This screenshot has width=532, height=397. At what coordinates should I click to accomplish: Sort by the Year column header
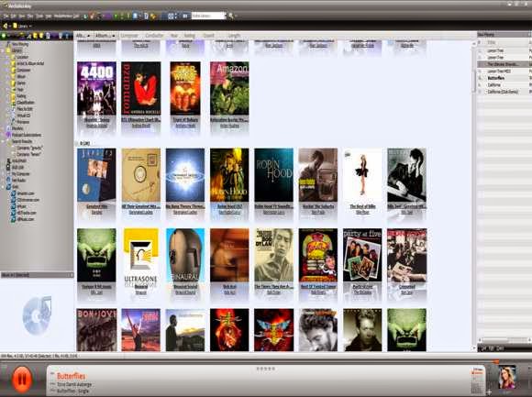tap(174, 36)
